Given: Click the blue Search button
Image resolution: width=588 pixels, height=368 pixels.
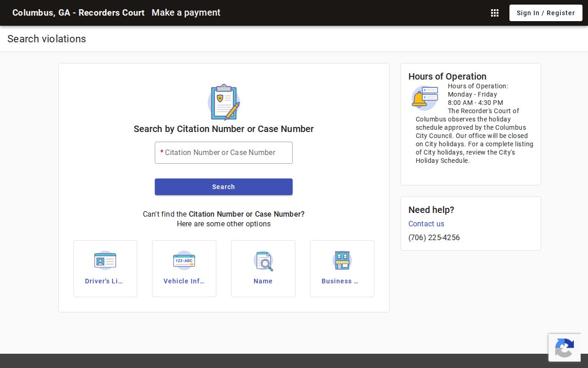Looking at the screenshot, I should (x=224, y=187).
